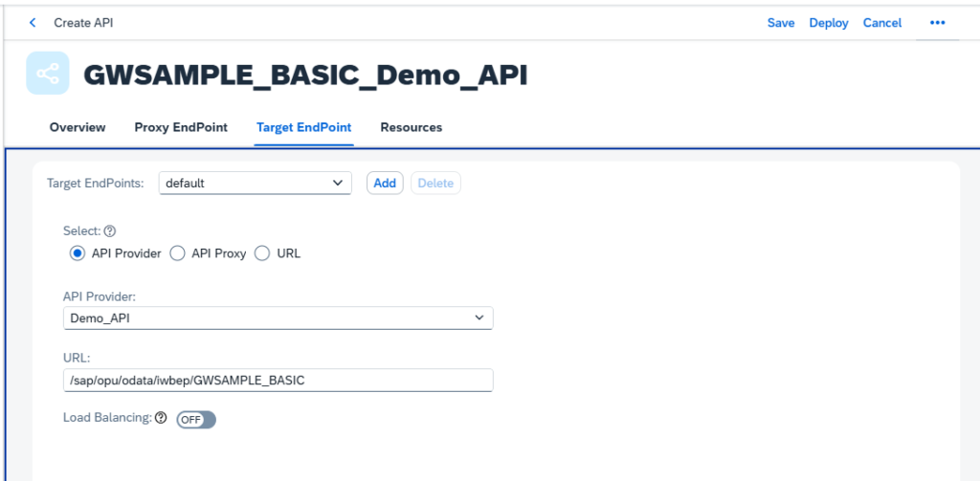Click the 'URL:' field label
980x481 pixels.
(77, 358)
